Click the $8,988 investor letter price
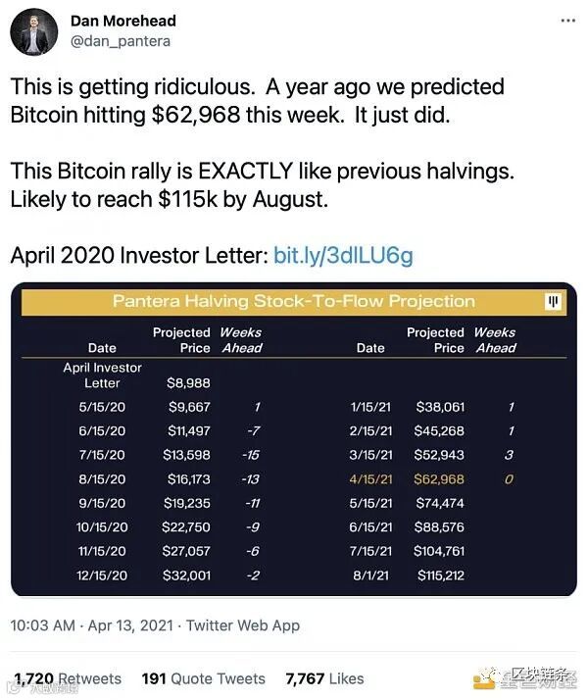The image size is (588, 700). click(x=189, y=383)
